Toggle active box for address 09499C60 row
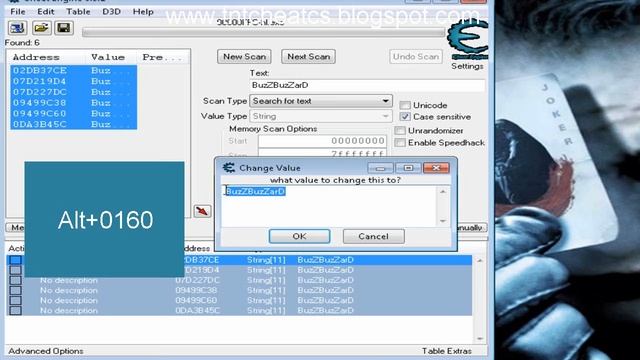 pos(16,300)
